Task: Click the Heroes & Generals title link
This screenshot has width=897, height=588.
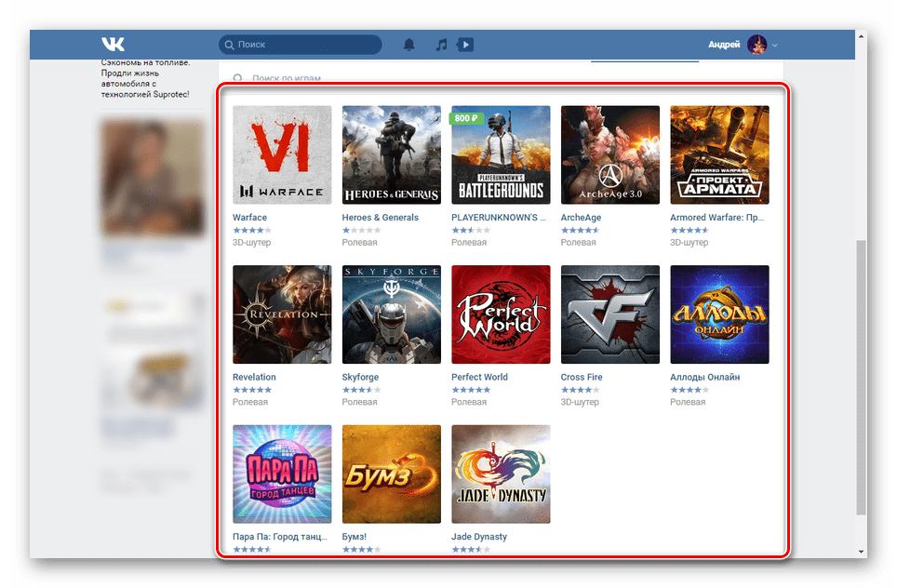Action: click(x=380, y=218)
